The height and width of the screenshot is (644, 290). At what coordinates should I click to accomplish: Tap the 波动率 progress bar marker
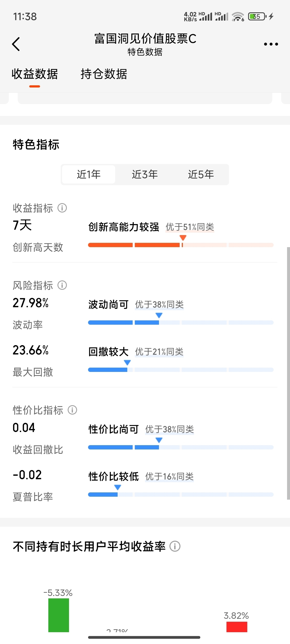[159, 316]
